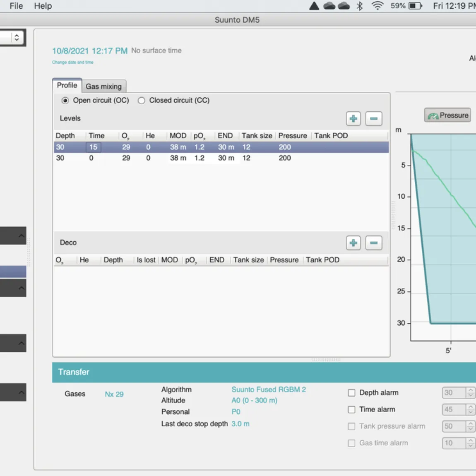
Task: Open the Help menu
Action: (x=43, y=6)
